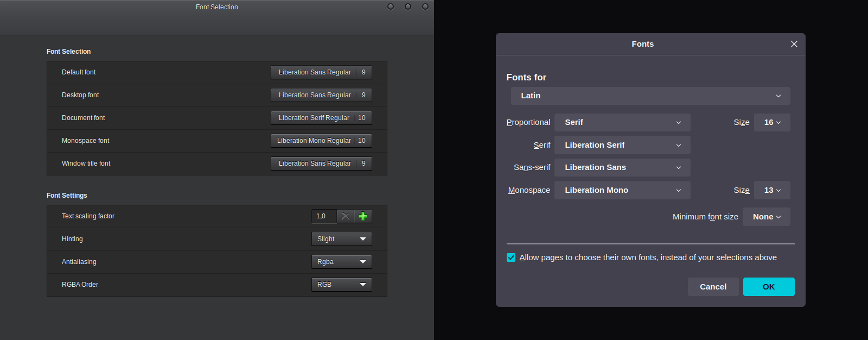Click Cancel in Fonts dialog
This screenshot has height=340, width=868.
tap(713, 287)
